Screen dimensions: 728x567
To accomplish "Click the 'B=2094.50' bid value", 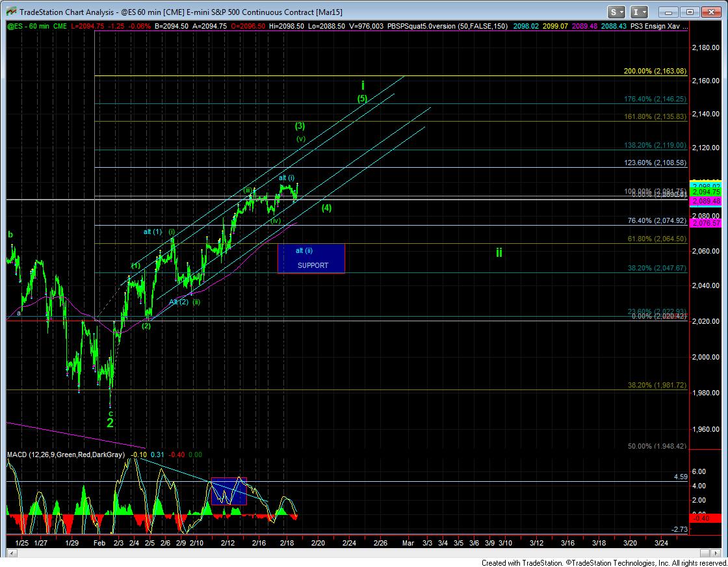I will pos(172,27).
